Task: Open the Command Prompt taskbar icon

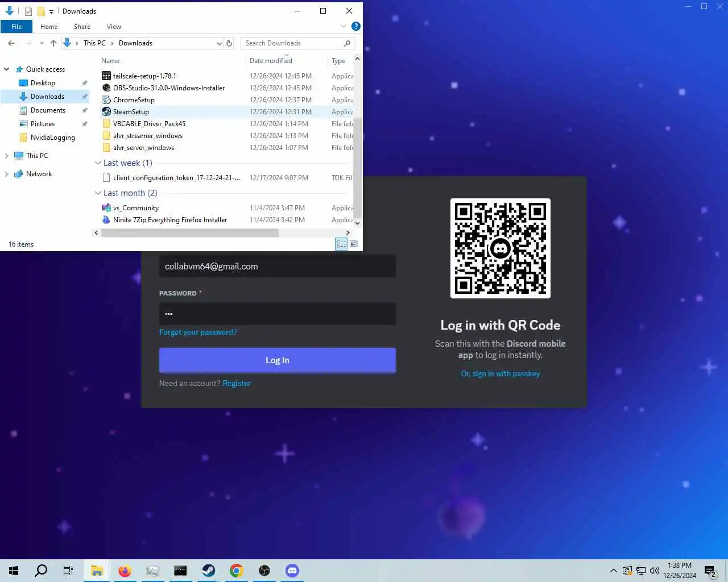Action: (x=180, y=571)
